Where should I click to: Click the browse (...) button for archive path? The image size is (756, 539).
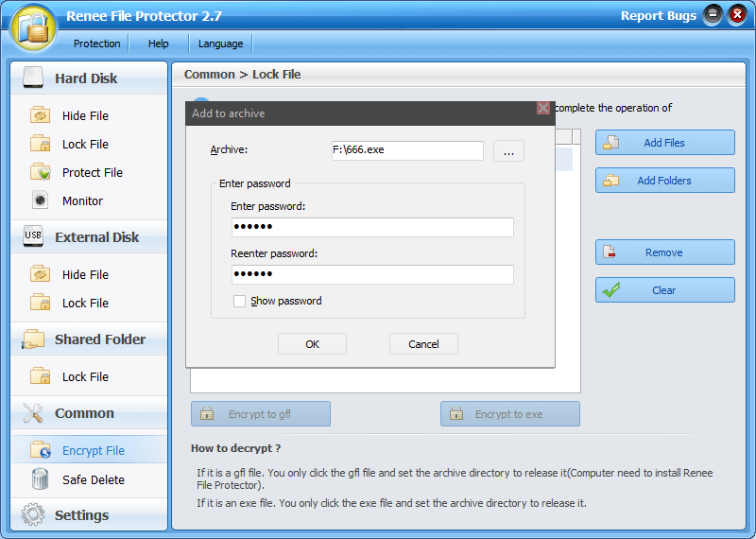tap(508, 151)
